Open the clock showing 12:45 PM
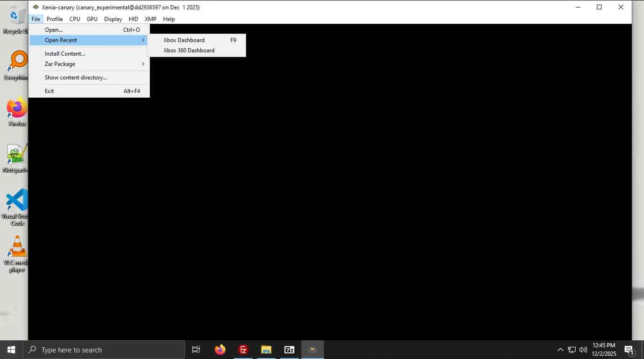The image size is (644, 359). (x=604, y=350)
